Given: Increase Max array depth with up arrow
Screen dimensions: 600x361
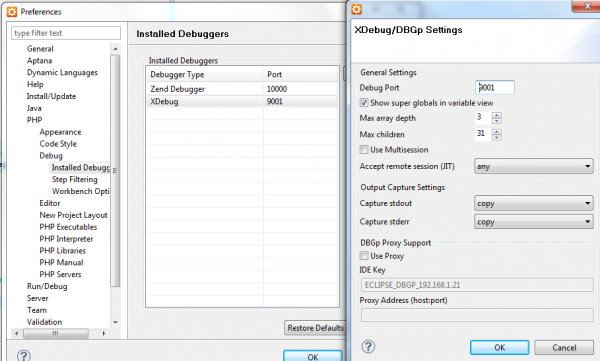Looking at the screenshot, I should (x=497, y=115).
